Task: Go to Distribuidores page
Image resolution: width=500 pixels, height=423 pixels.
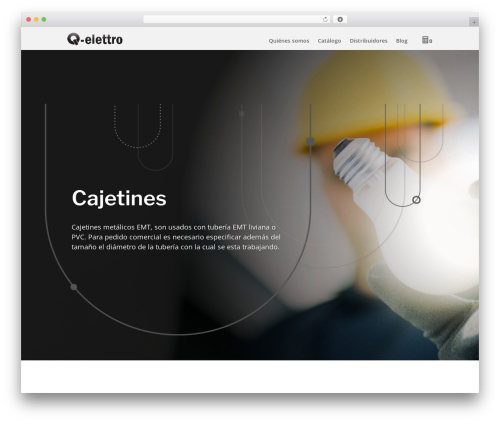Action: pyautogui.click(x=368, y=41)
